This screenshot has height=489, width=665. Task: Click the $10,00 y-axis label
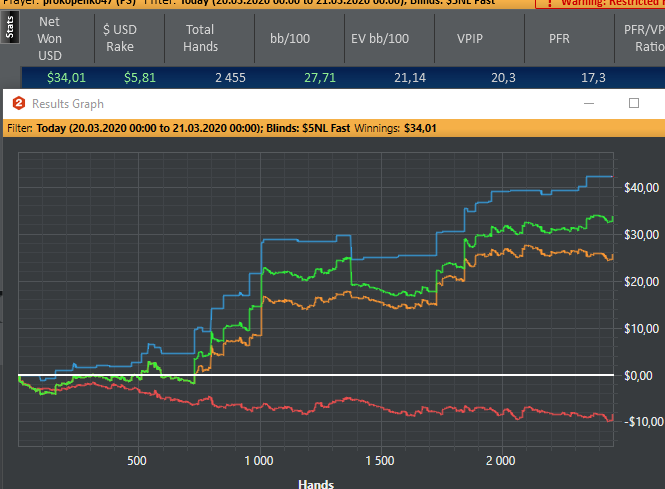pyautogui.click(x=641, y=329)
